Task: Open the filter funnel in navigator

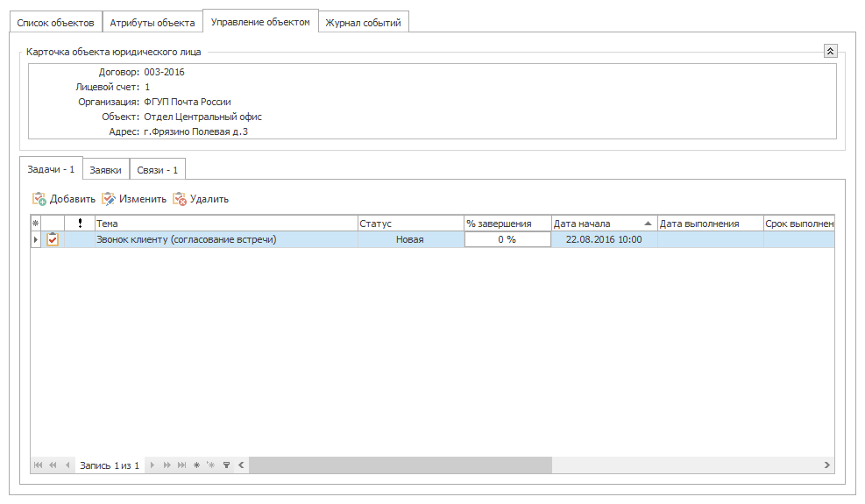Action: pos(226,465)
